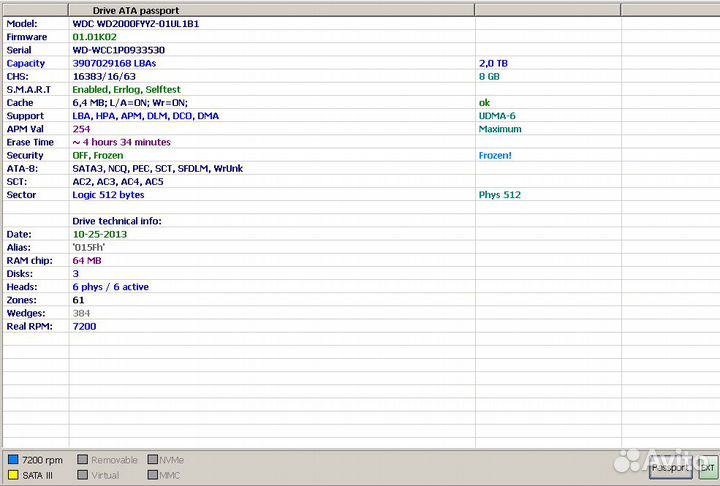The width and height of the screenshot is (720, 486).
Task: Click the Drive ATA passport column header
Action: point(271,10)
